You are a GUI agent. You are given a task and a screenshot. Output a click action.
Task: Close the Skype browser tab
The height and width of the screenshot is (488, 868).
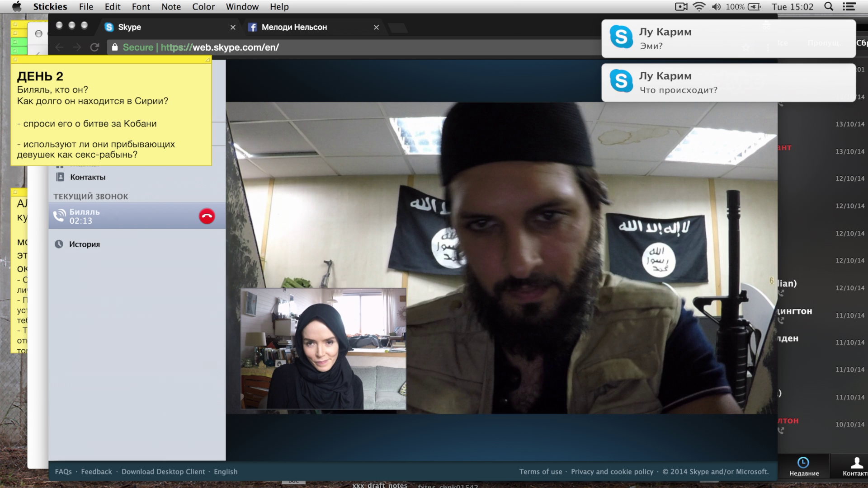pyautogui.click(x=233, y=28)
